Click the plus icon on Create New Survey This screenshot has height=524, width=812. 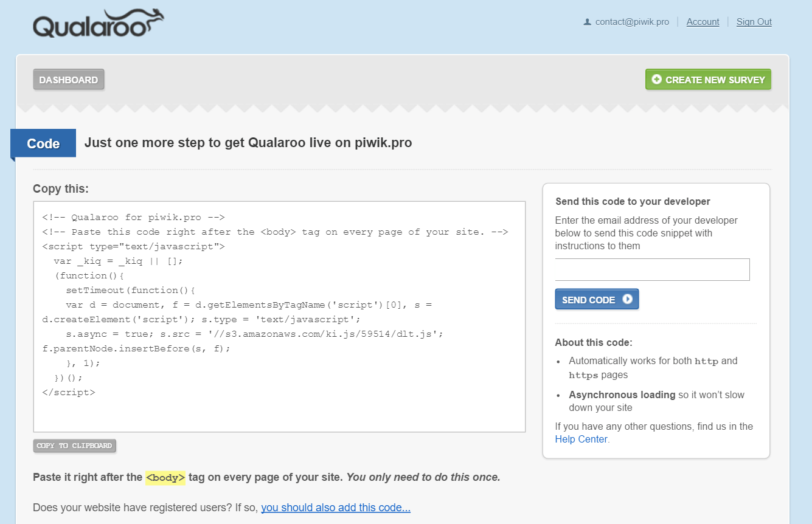[656, 80]
